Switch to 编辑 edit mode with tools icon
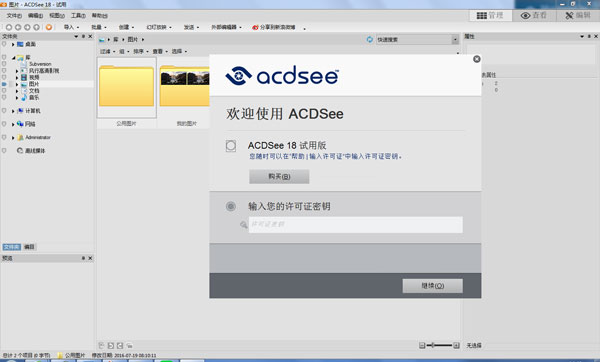 [x=578, y=15]
